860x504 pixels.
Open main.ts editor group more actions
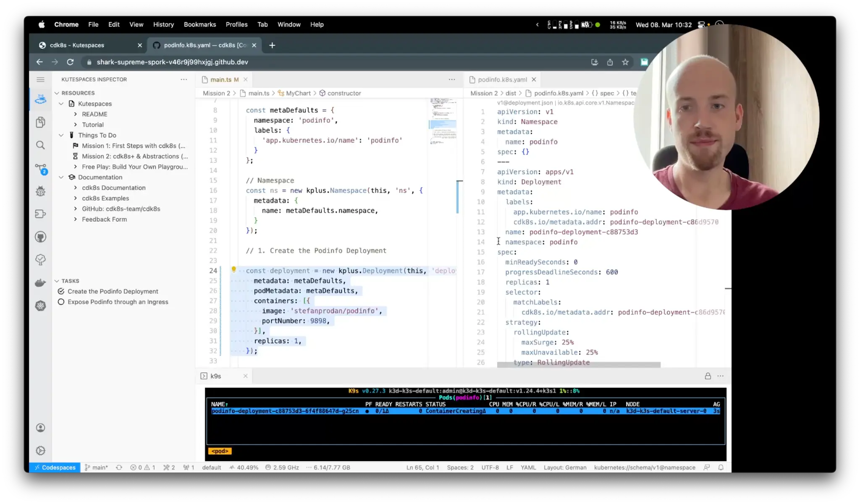click(x=451, y=79)
